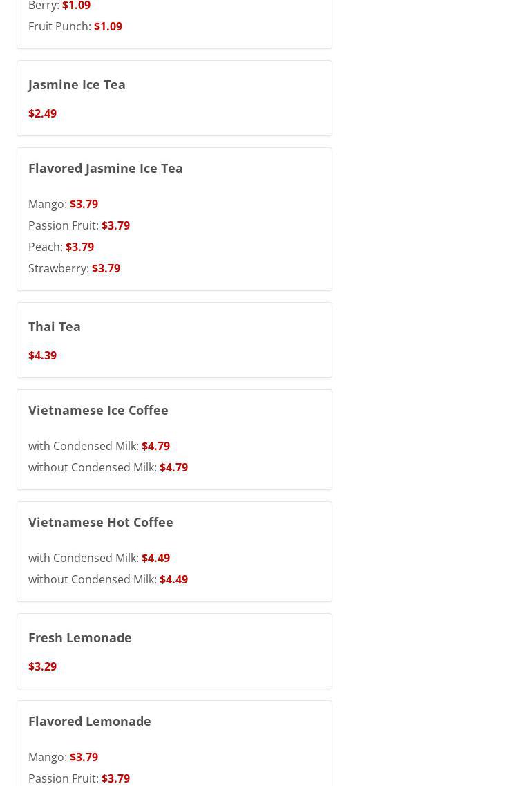
Task: Click the Thai Tea heading
Action: (55, 326)
